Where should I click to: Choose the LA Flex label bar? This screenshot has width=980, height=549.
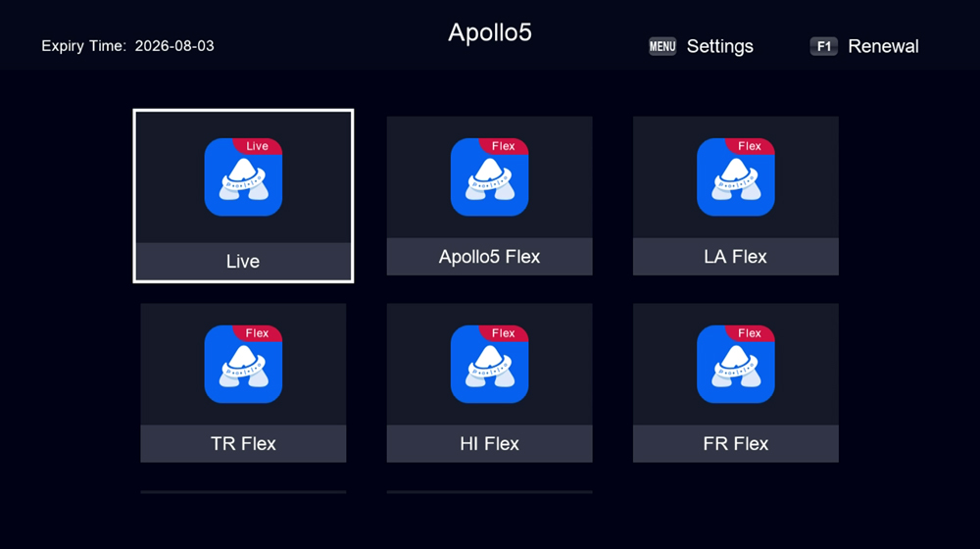(735, 257)
